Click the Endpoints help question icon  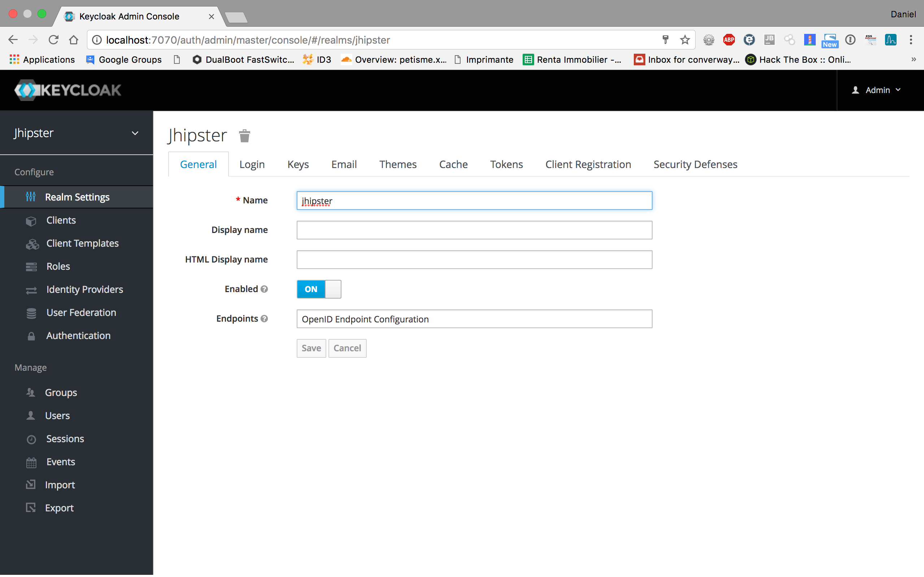click(264, 319)
